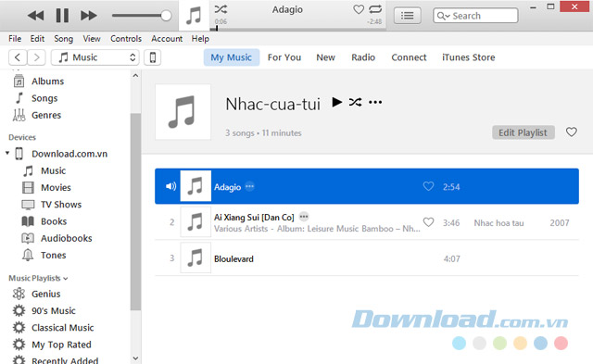This screenshot has width=593, height=364.
Task: Open the Help menu
Action: [200, 39]
